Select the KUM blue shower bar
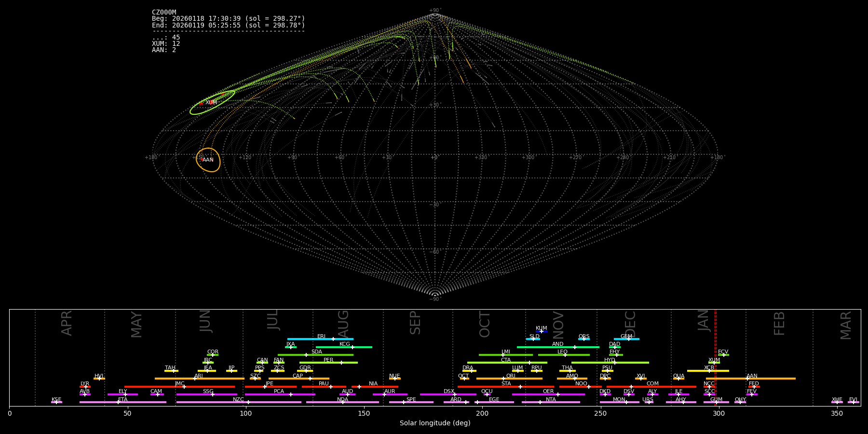The image size is (868, 434). [541, 331]
